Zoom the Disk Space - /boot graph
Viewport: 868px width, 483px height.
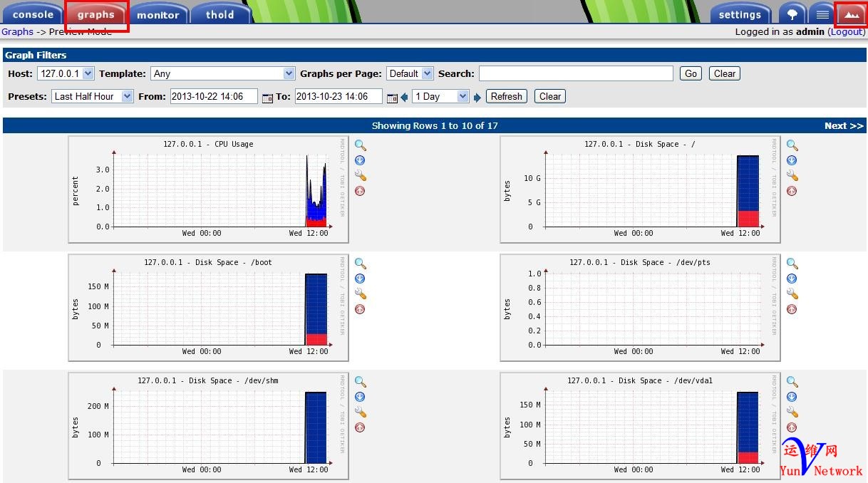point(361,264)
